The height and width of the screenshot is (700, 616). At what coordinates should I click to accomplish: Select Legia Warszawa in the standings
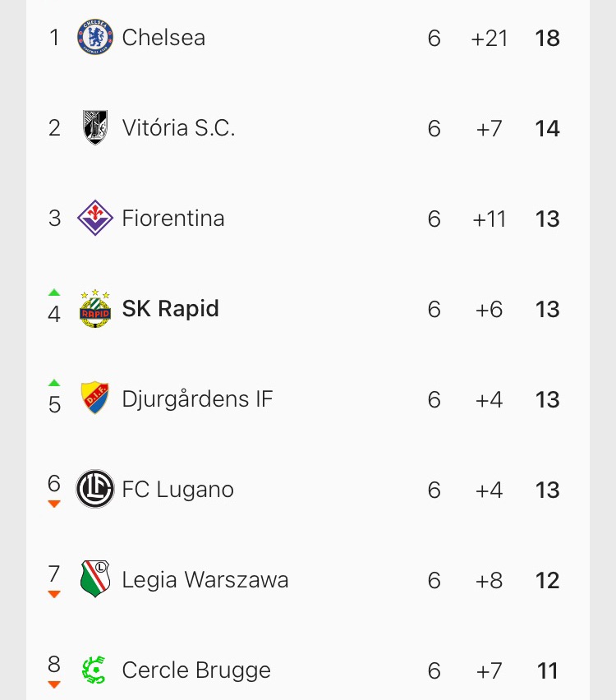click(x=205, y=580)
